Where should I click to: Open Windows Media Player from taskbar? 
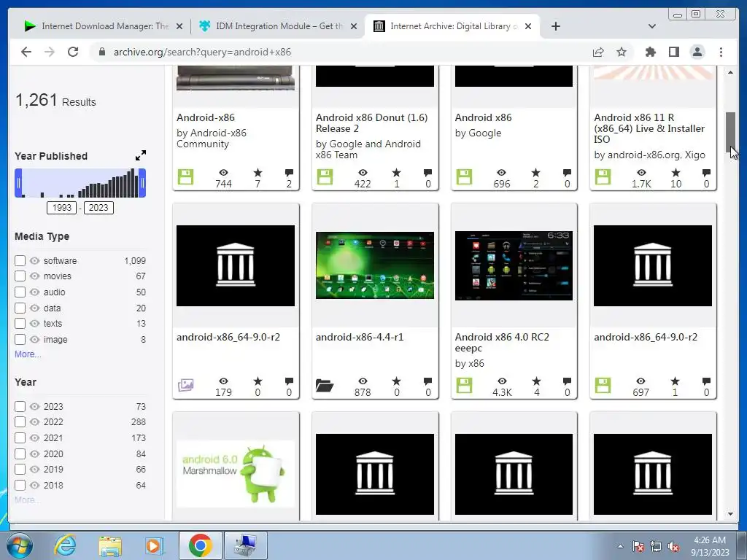(155, 545)
